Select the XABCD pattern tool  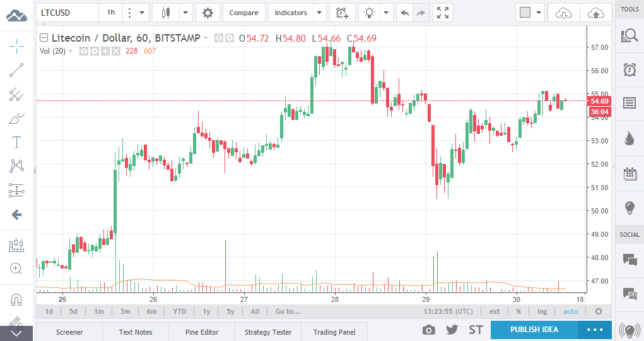(16, 166)
